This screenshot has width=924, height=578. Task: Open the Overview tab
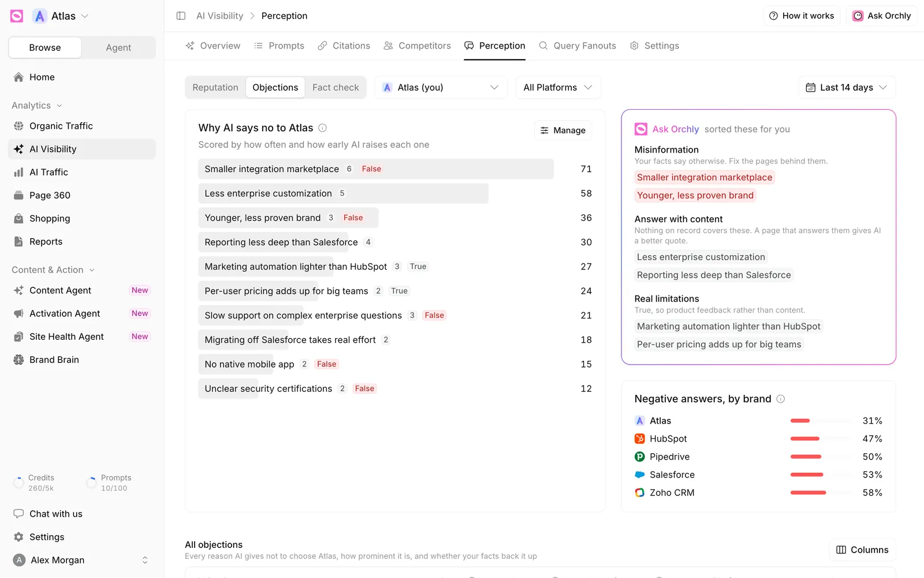213,46
